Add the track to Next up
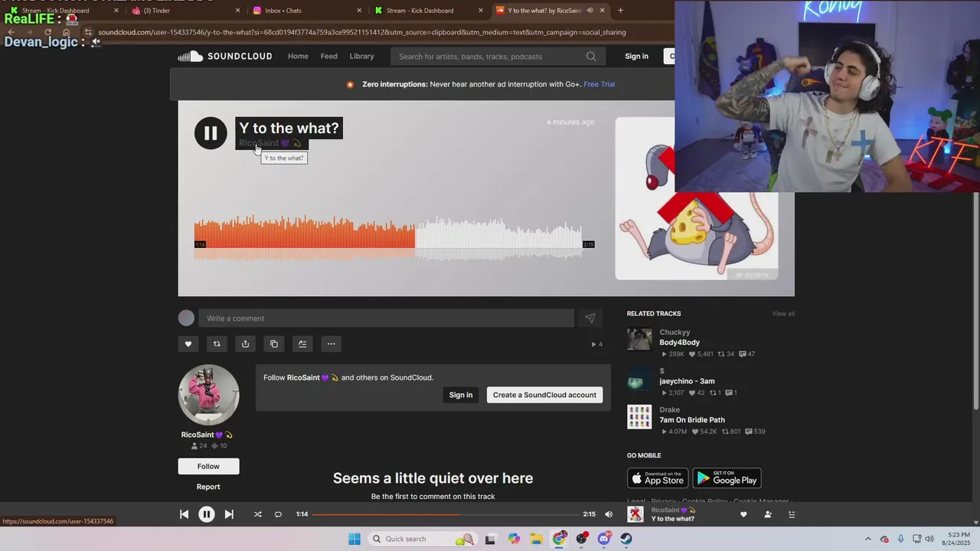This screenshot has width=980, height=551. 302,344
